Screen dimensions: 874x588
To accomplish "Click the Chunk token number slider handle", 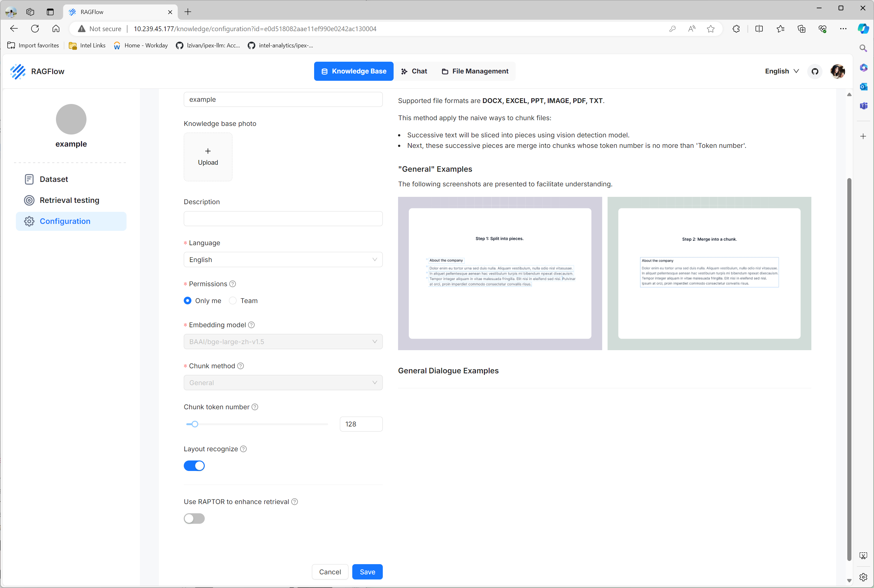I will click(195, 424).
